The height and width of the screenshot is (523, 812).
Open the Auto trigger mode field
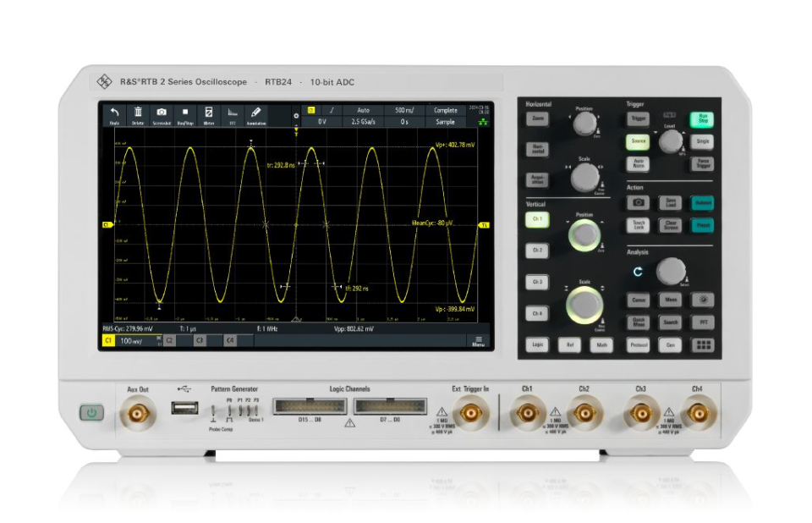363,110
